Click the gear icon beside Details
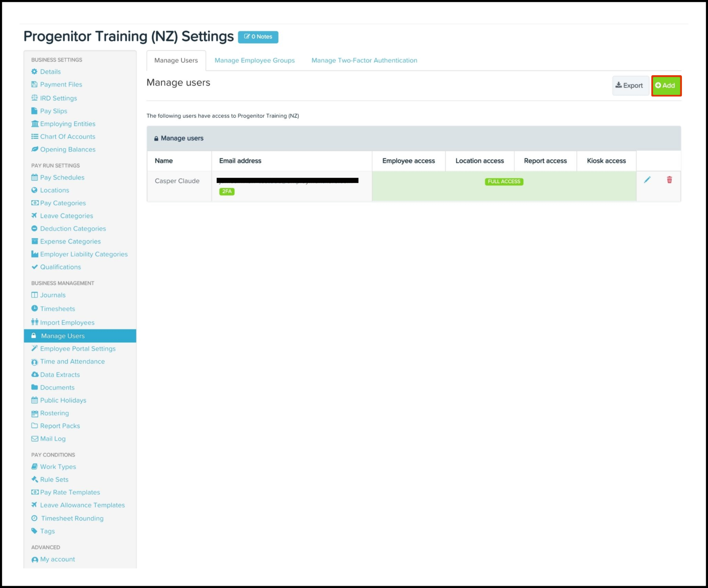This screenshot has width=708, height=588. [x=34, y=71]
